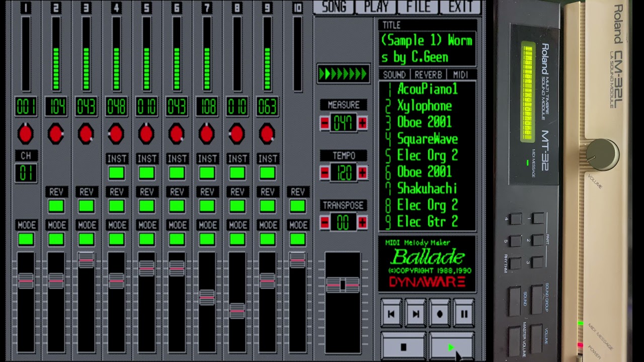Screen dimensions: 644x362
Task: Click the EXIT menu item
Action: pos(460,7)
